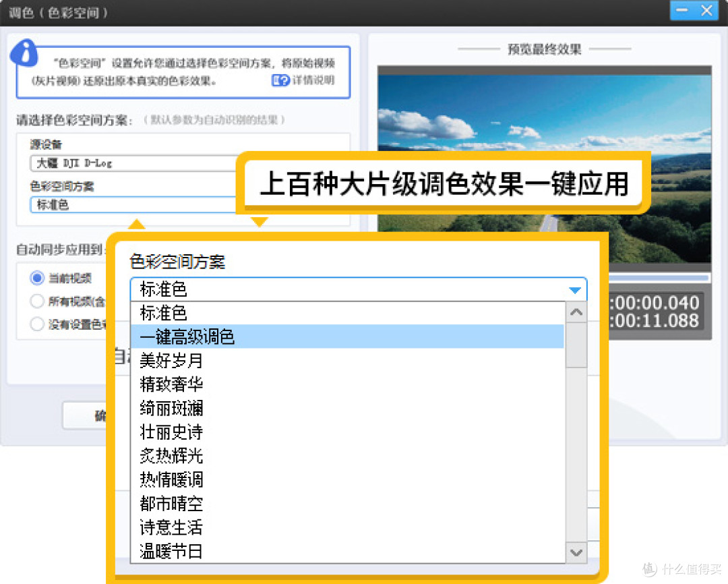Open the small 色彩空间方案 标准色 combo box

click(133, 205)
